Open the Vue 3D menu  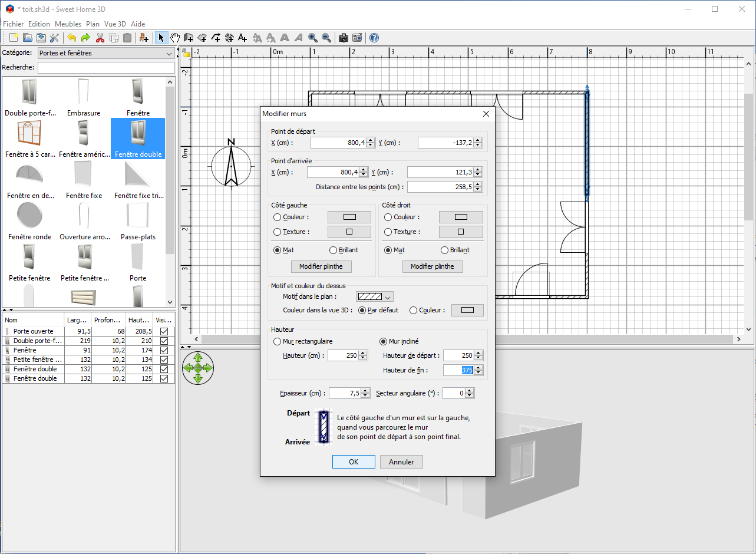(115, 24)
